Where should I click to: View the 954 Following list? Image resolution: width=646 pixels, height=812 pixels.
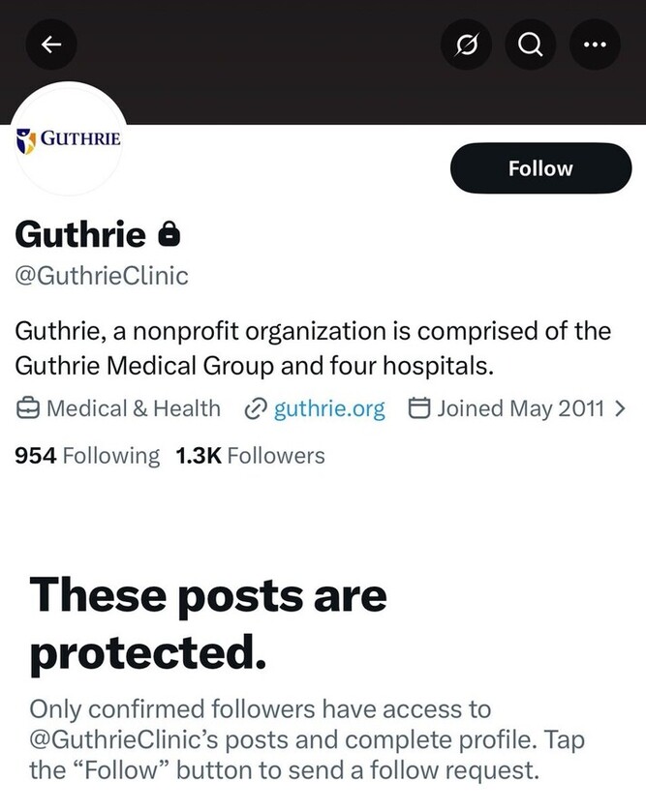tap(87, 456)
